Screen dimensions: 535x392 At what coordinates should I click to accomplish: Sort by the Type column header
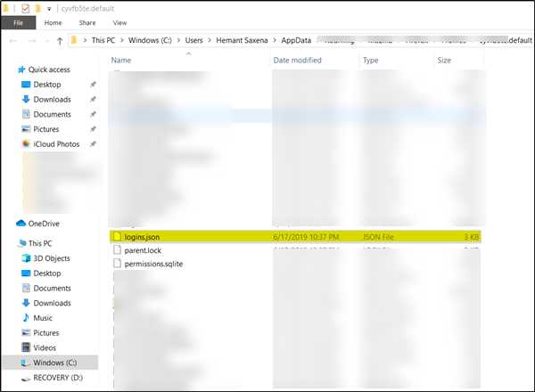[x=371, y=61]
